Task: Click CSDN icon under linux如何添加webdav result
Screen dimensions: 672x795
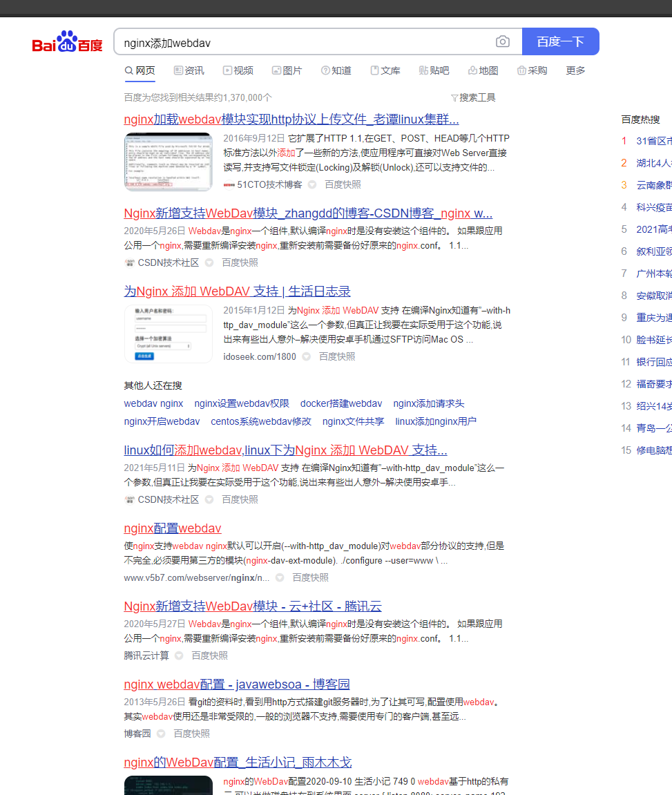Action: [x=129, y=499]
